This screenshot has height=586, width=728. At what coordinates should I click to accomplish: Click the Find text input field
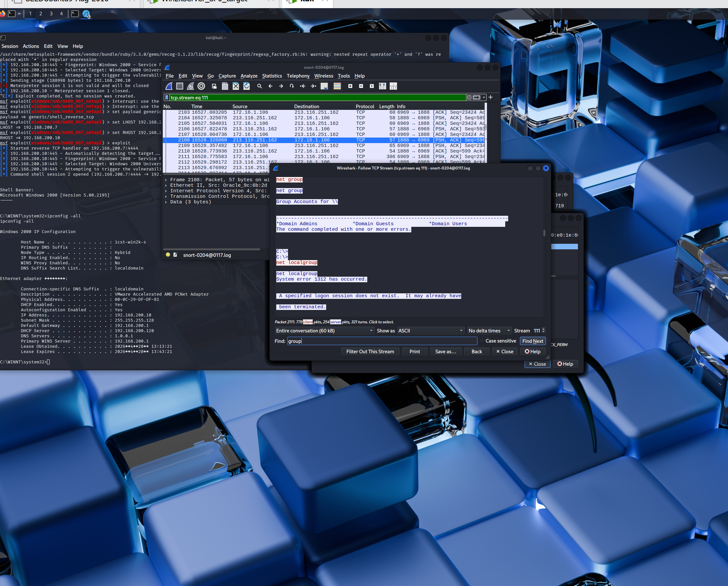pos(382,341)
